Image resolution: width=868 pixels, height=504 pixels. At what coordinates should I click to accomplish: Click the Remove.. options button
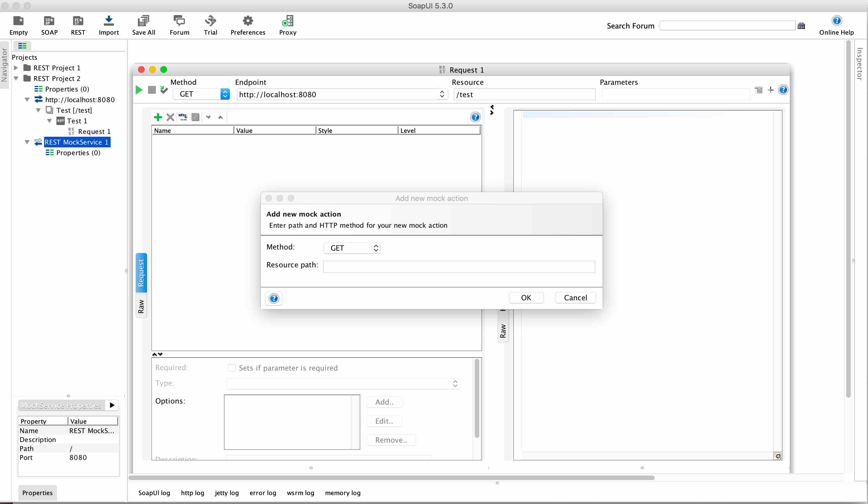(391, 440)
